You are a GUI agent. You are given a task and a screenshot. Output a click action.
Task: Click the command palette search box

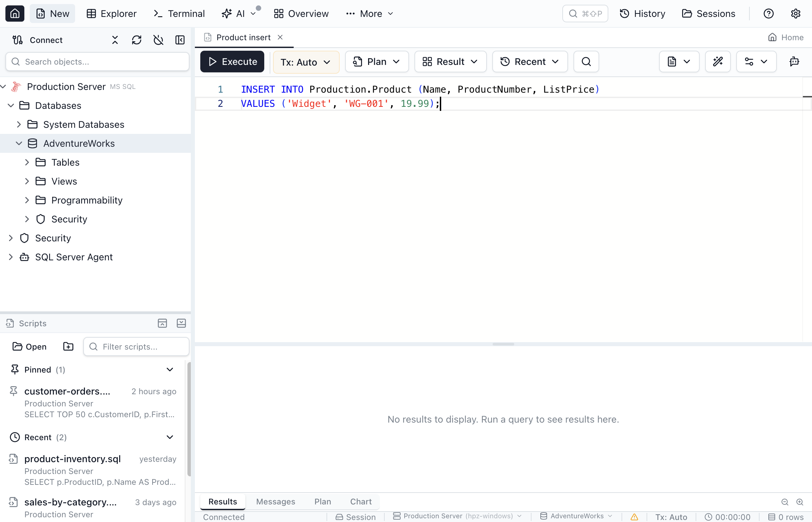tap(585, 14)
